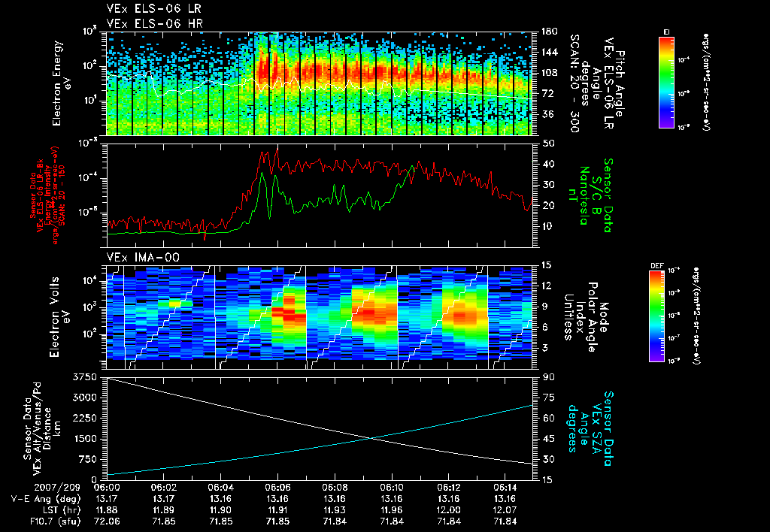Click the LST value 11.90
Viewport: 770px width, 532px height.
(x=220, y=510)
